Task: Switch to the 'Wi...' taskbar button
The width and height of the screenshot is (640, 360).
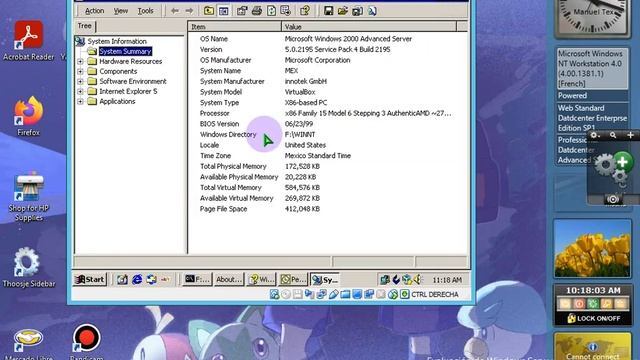Action: [261, 280]
